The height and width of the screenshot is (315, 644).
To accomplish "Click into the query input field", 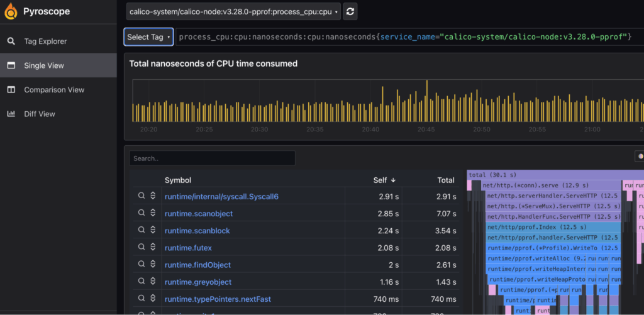I will pyautogui.click(x=409, y=37).
